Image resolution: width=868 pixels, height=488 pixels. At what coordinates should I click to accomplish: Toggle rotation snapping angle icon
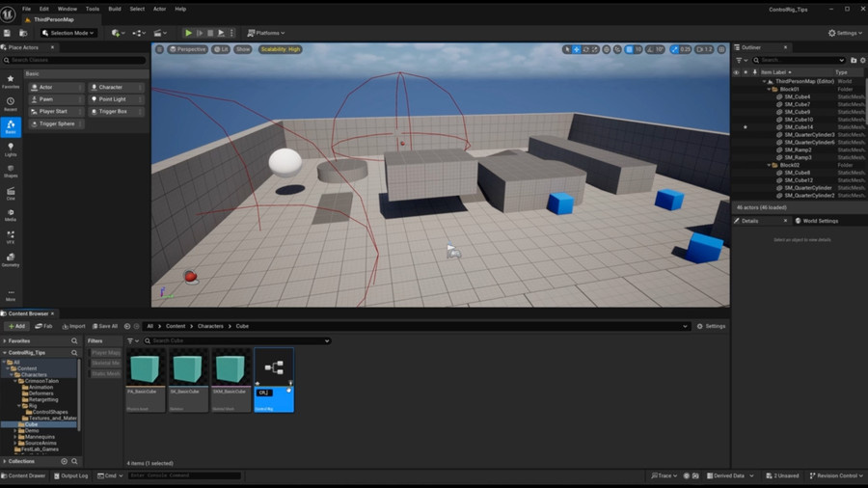click(650, 49)
